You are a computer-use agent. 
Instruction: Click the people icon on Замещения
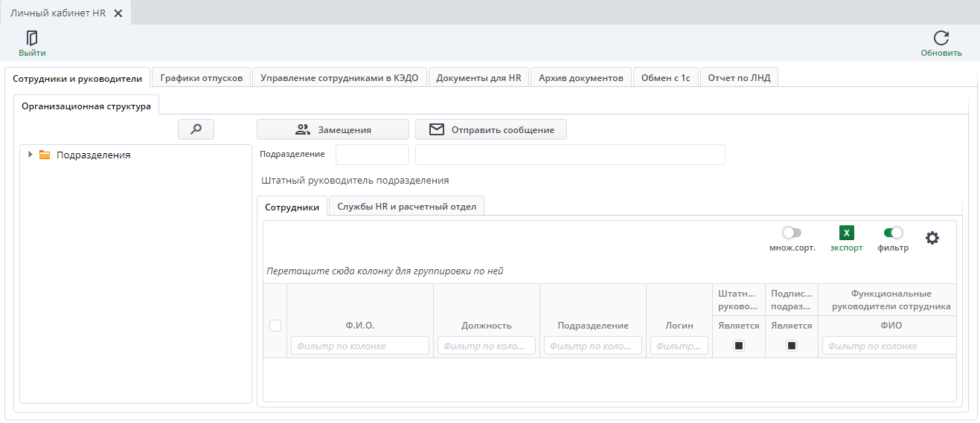[302, 129]
